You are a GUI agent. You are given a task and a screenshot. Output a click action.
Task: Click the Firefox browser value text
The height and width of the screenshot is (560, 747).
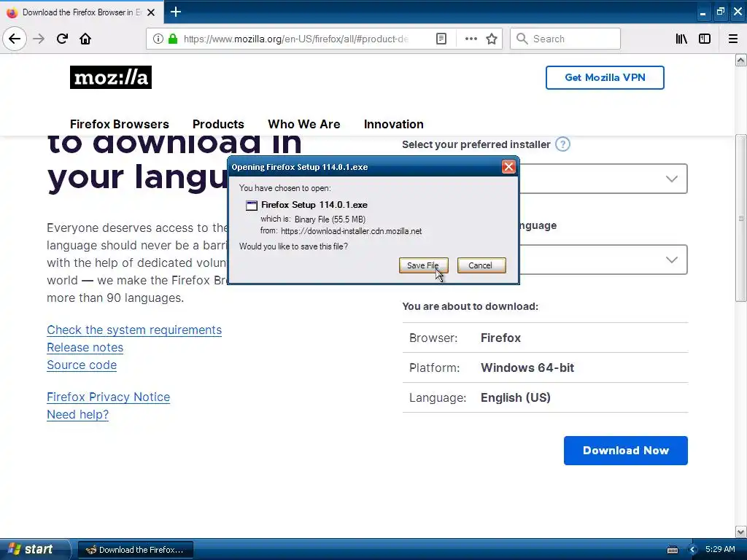(x=500, y=338)
